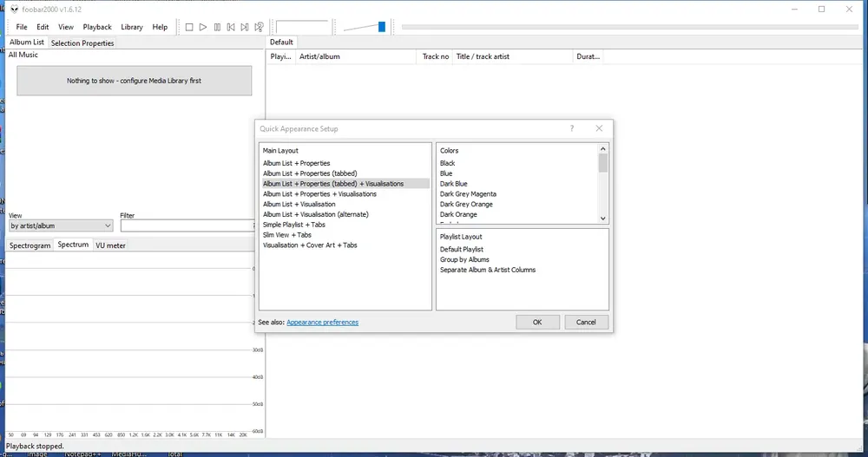Go to the previous track icon
The height and width of the screenshot is (457, 868).
tap(231, 27)
